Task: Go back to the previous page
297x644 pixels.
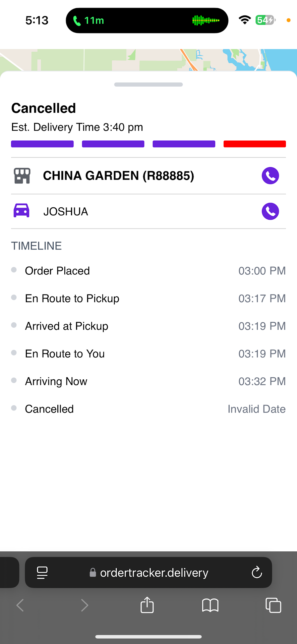Action: pos(20,605)
